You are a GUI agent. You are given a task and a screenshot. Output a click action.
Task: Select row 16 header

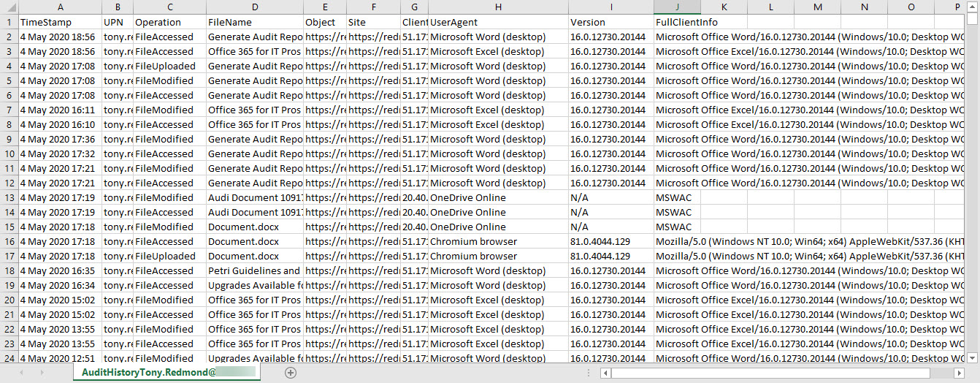9,241
